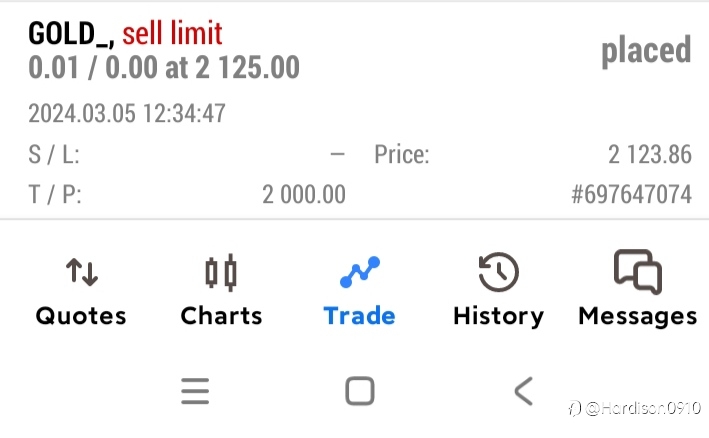Tap the Android back arrow icon
The height and width of the screenshot is (438, 709).
[x=524, y=391]
